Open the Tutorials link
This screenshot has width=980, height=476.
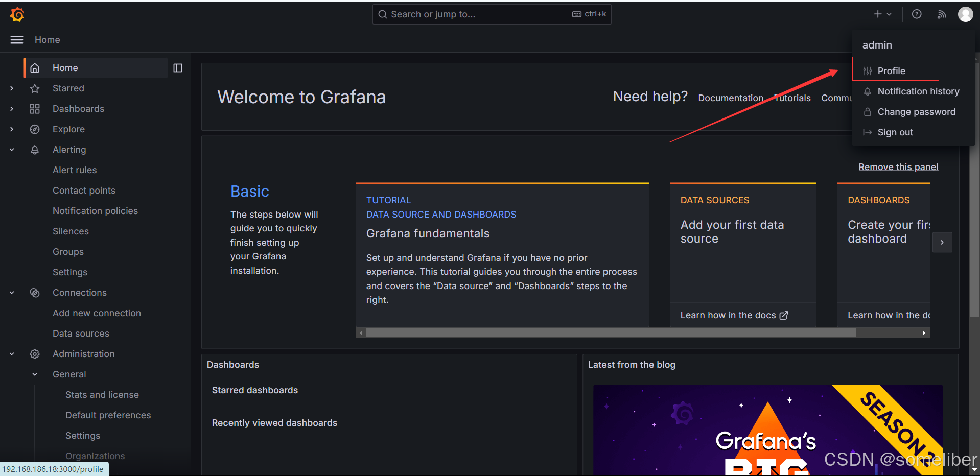(x=792, y=98)
